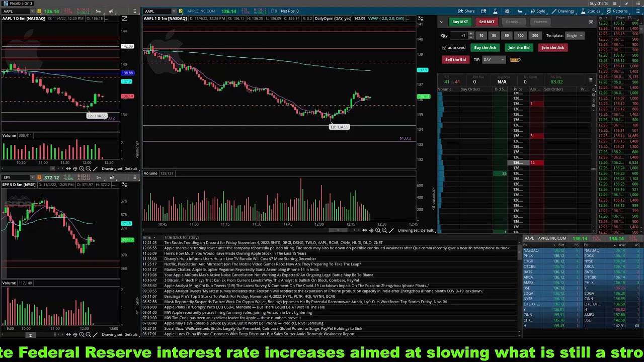Toggle the auto send checkbox

(444, 48)
